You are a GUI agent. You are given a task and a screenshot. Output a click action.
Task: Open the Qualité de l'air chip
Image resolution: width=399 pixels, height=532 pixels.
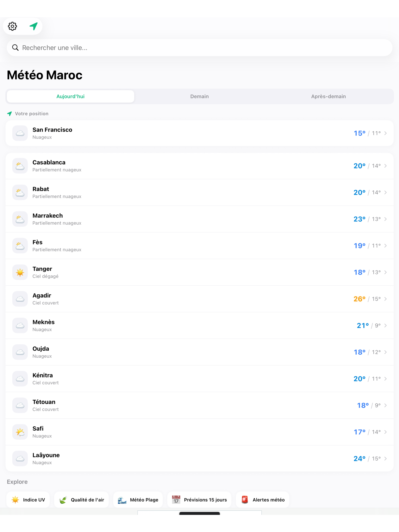(81, 500)
